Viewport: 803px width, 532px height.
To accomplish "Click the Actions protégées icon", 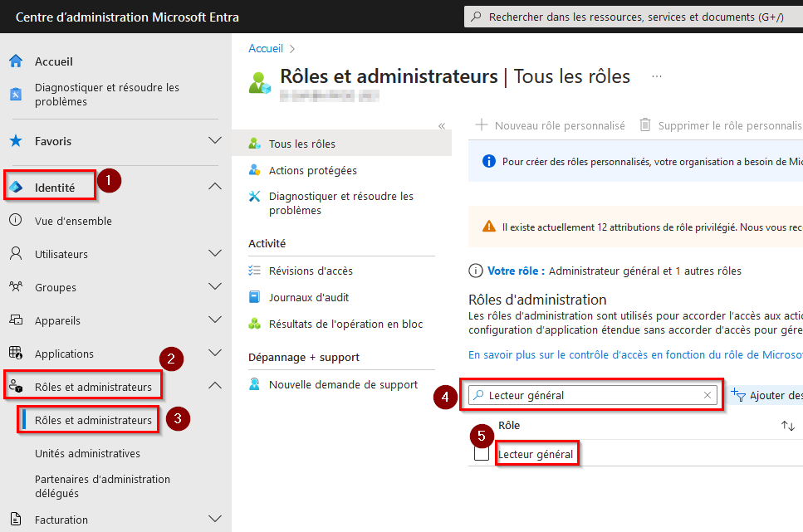I will (255, 170).
